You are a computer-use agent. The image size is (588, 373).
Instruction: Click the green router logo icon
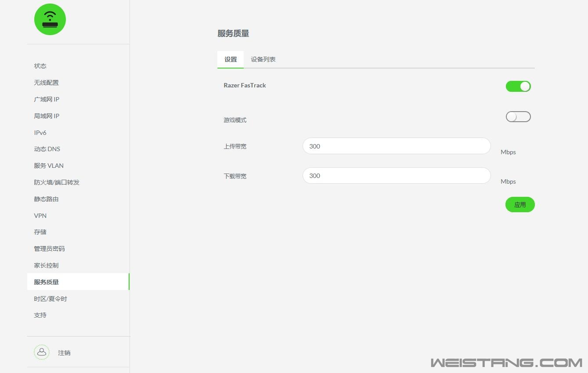pyautogui.click(x=50, y=19)
